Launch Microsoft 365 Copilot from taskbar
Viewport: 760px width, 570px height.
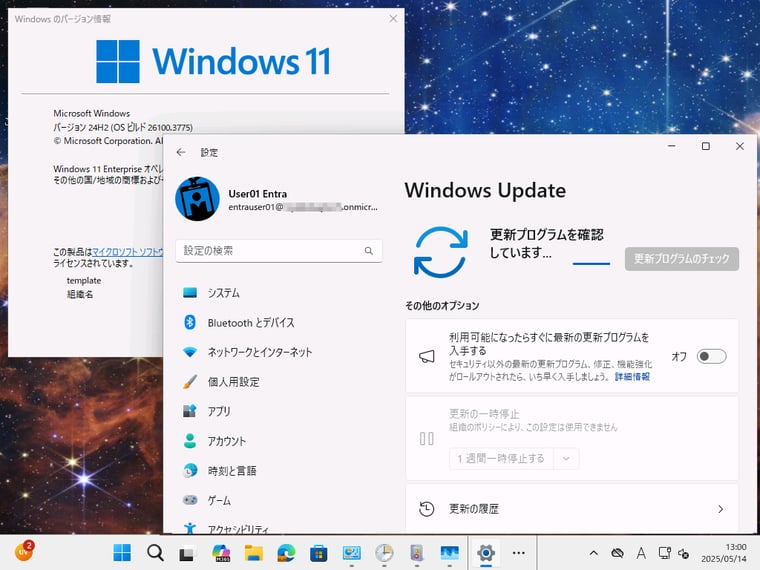pyautogui.click(x=221, y=553)
